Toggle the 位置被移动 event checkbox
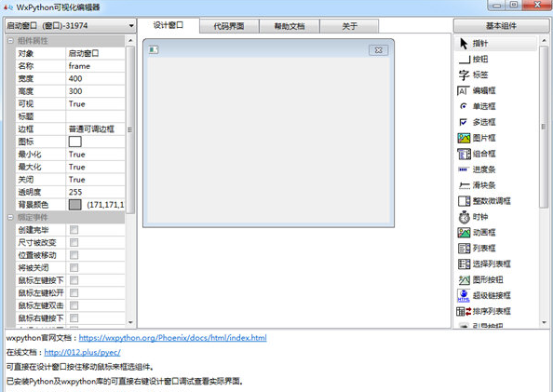This screenshot has height=392, width=553. (x=74, y=255)
